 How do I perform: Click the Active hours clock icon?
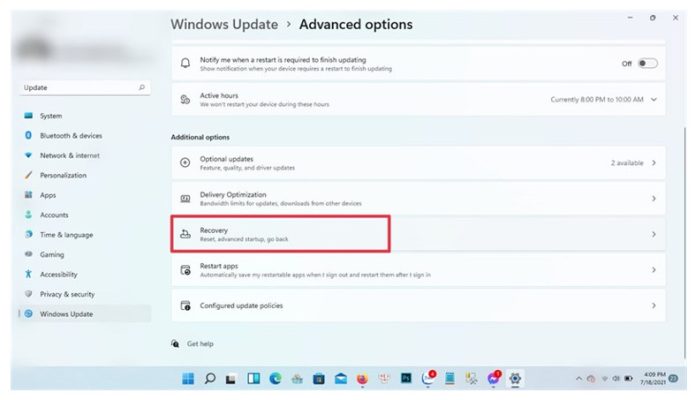185,99
